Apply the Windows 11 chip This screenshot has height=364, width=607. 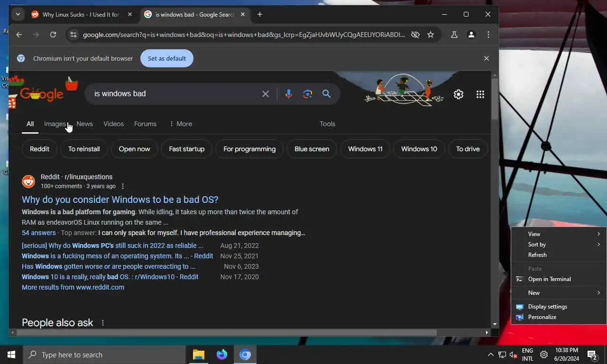tap(365, 149)
